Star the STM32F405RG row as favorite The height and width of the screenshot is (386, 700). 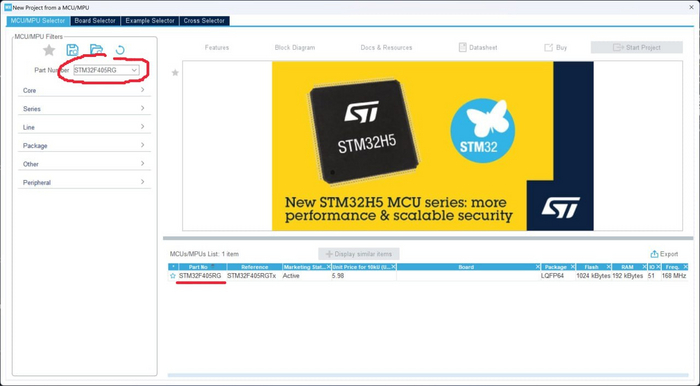point(173,276)
